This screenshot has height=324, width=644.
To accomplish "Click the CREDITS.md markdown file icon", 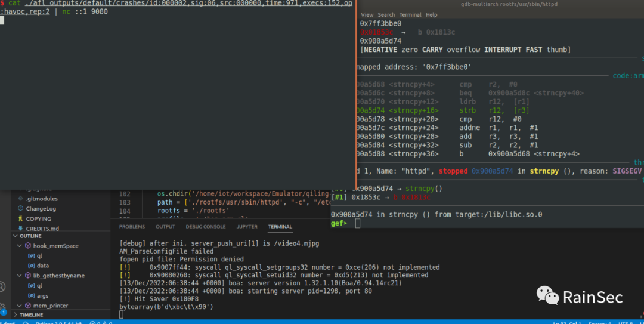I will [x=20, y=228].
